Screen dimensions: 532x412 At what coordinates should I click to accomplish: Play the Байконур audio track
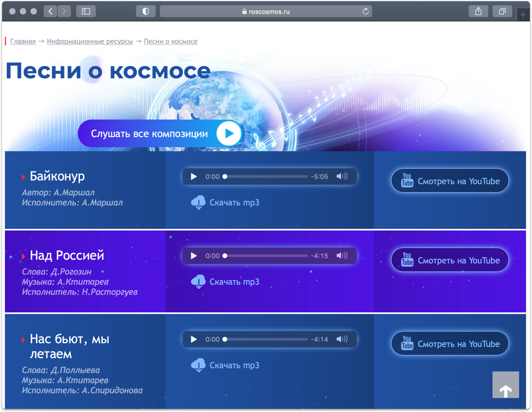(194, 177)
